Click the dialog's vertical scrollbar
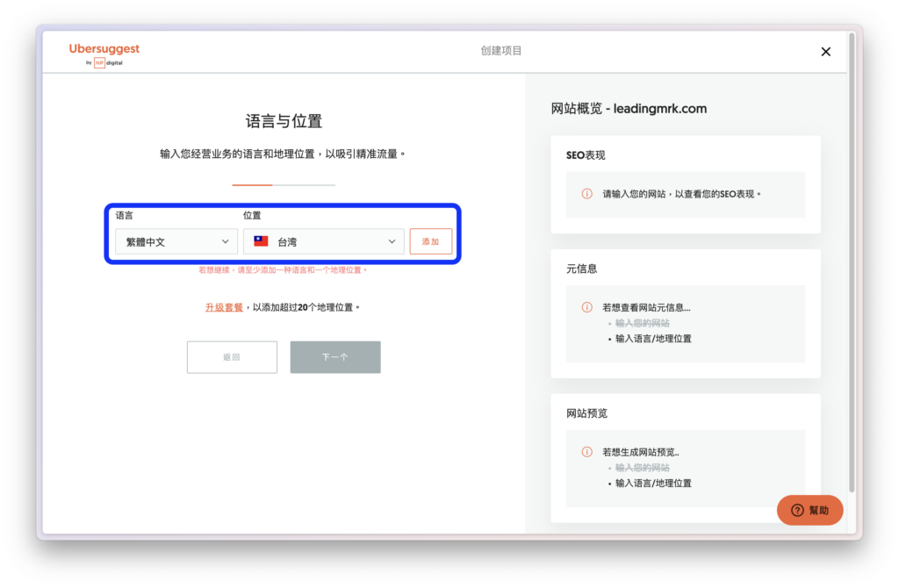 coord(852,263)
